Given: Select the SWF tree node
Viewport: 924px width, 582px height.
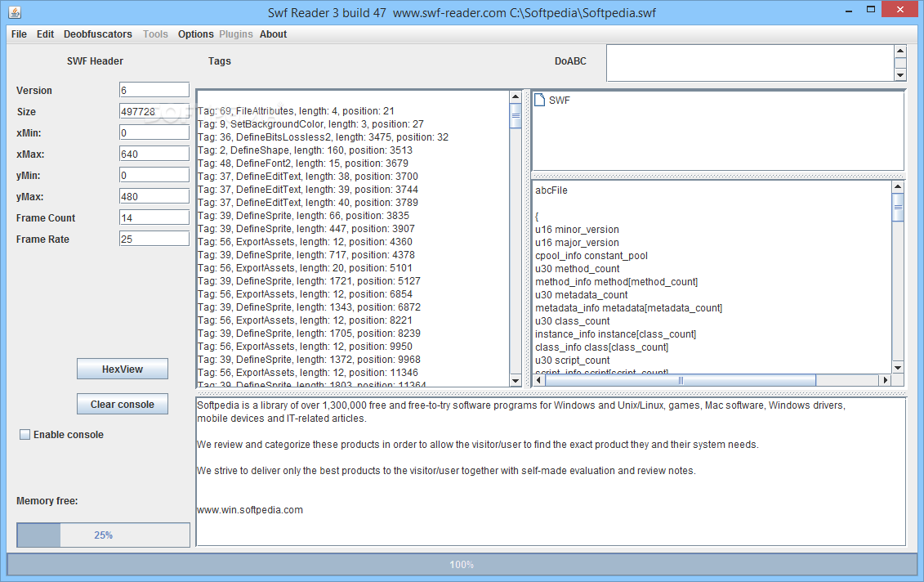Looking at the screenshot, I should coord(560,101).
